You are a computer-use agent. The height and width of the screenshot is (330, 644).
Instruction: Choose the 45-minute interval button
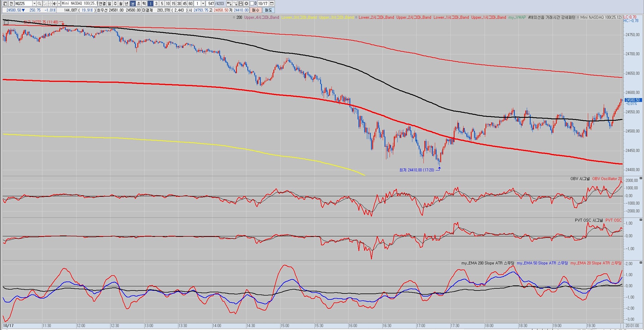click(185, 3)
